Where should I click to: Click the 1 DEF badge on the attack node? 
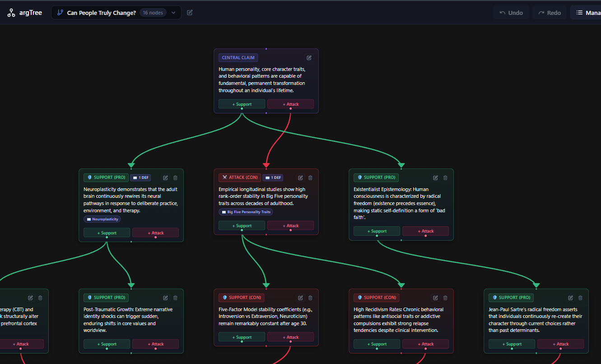(273, 177)
